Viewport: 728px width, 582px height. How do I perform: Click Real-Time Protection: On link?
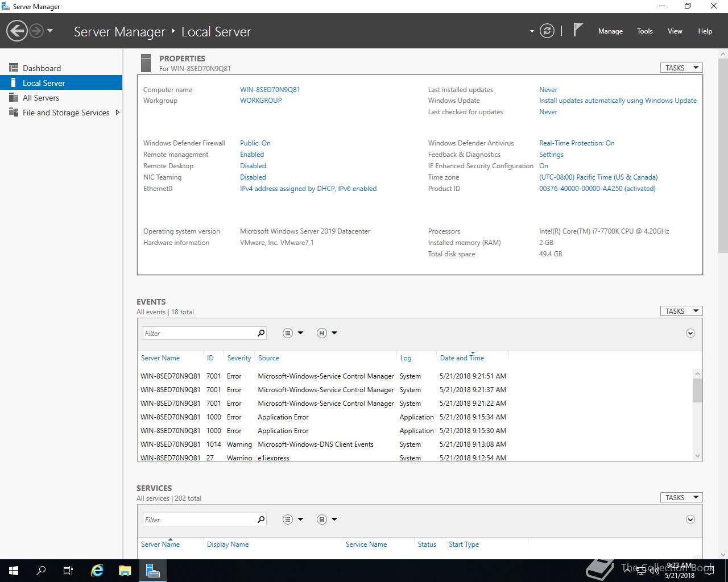click(x=577, y=143)
